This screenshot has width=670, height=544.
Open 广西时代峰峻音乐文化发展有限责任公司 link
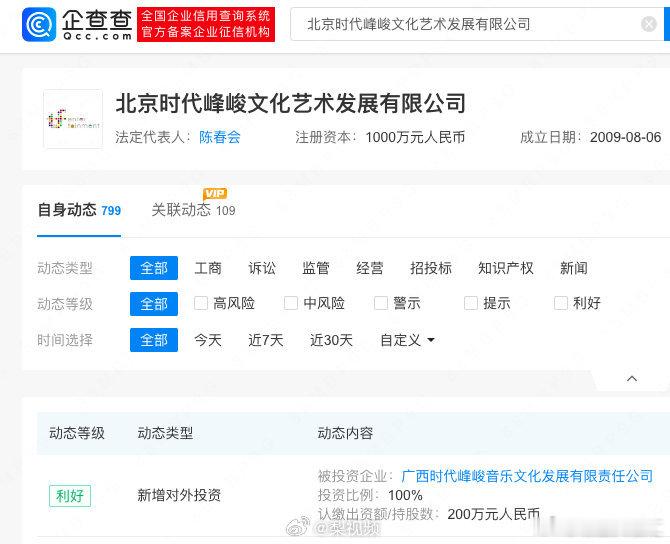527,476
